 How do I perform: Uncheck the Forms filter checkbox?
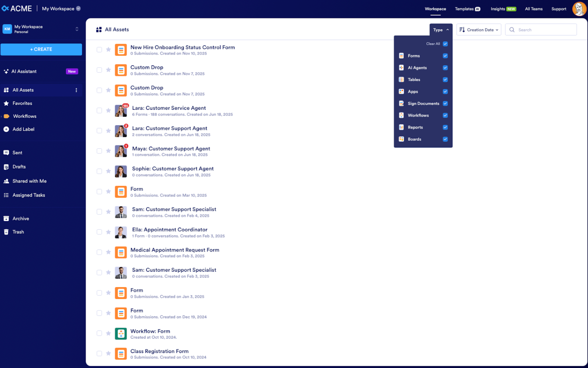(445, 56)
